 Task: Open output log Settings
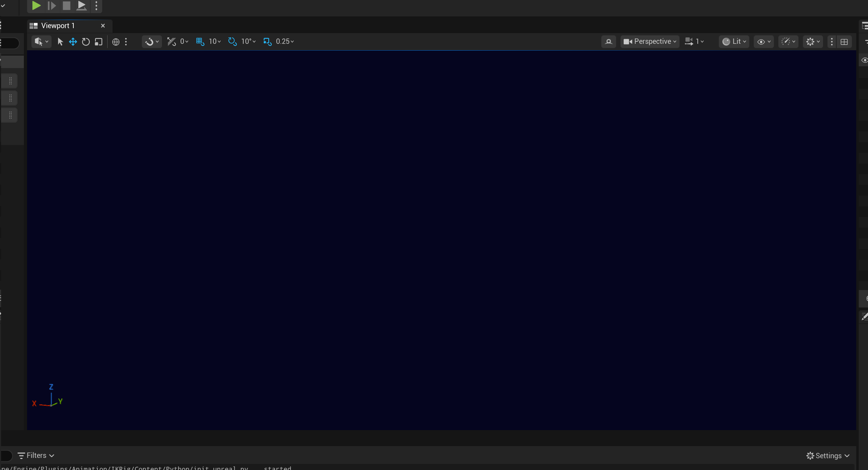coord(828,456)
